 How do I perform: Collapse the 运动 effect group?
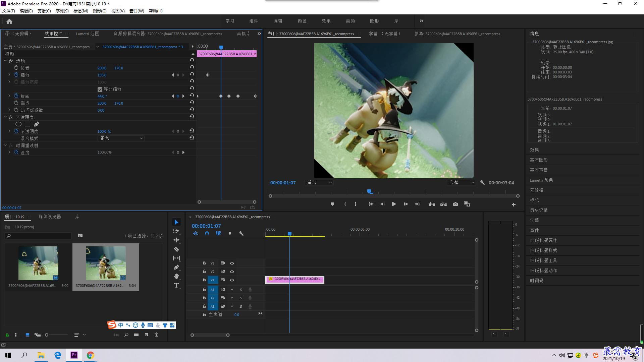pos(5,61)
